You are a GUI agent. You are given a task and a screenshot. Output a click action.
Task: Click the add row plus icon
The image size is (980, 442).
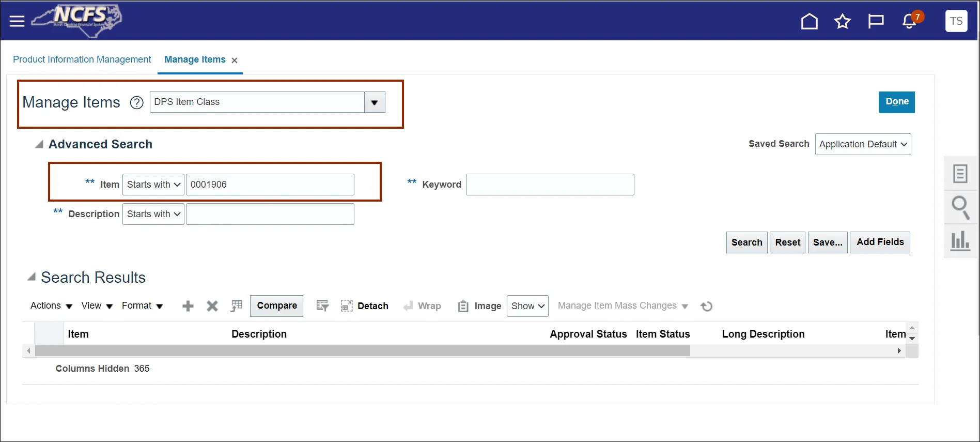(188, 306)
